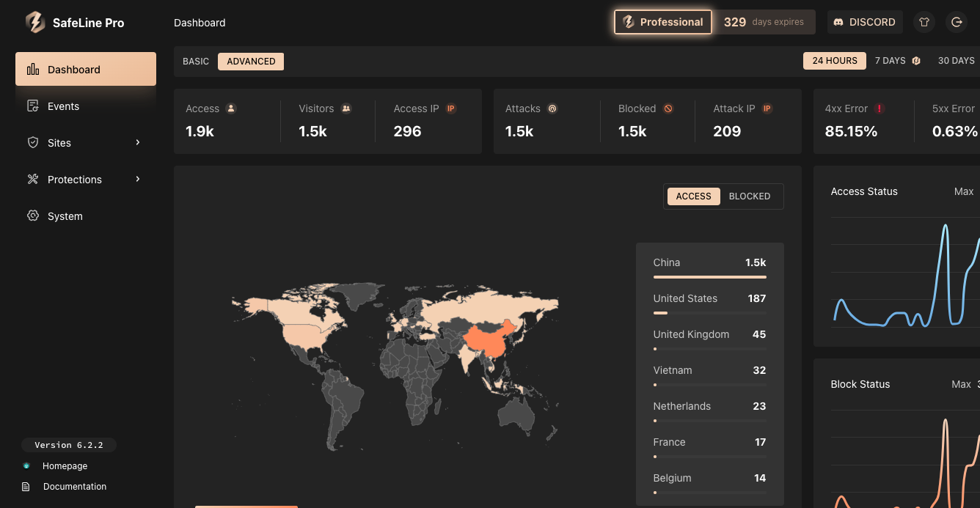Click the Blocked prohibition icon
This screenshot has height=508, width=980.
[x=668, y=108]
